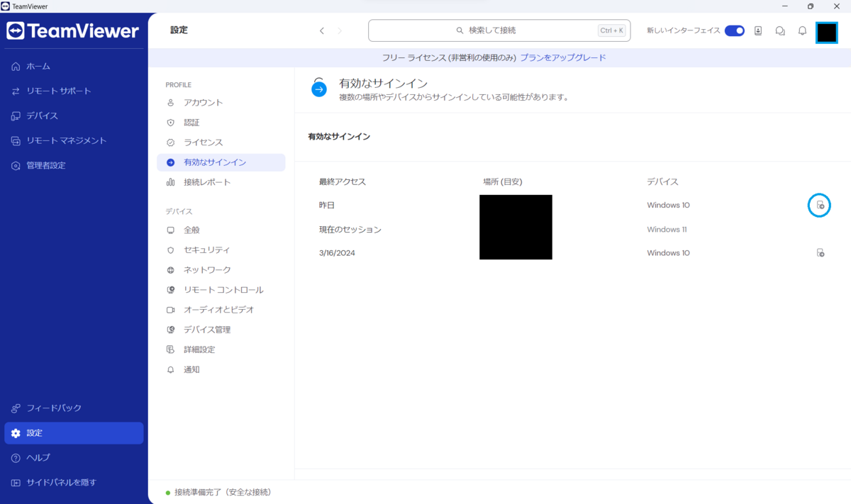Click the profile avatar in top right
851x504 pixels.
(x=827, y=33)
